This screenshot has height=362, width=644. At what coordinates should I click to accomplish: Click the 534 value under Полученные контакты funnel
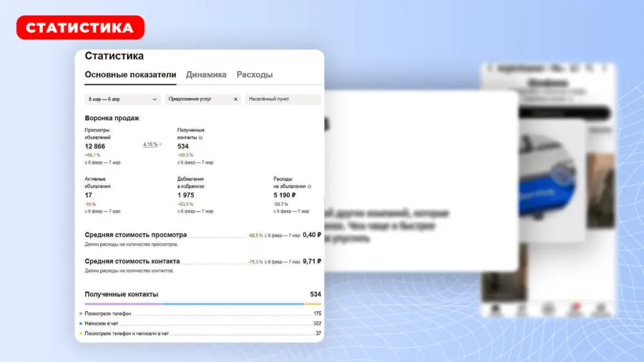coord(183,147)
